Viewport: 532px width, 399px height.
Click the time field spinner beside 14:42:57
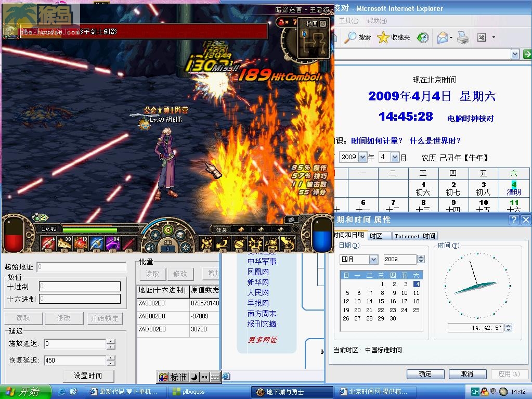[x=508, y=328]
